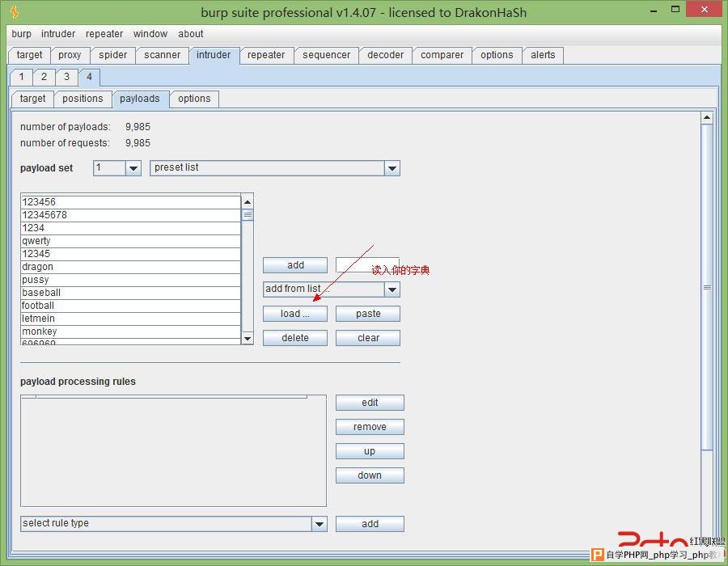This screenshot has height=566, width=728.
Task: Open the intruder target sub-tab
Action: (x=32, y=99)
